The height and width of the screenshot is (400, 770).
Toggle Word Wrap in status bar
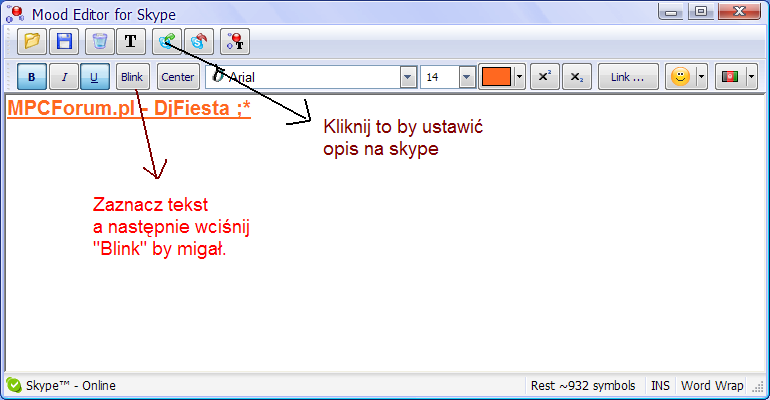tap(712, 386)
